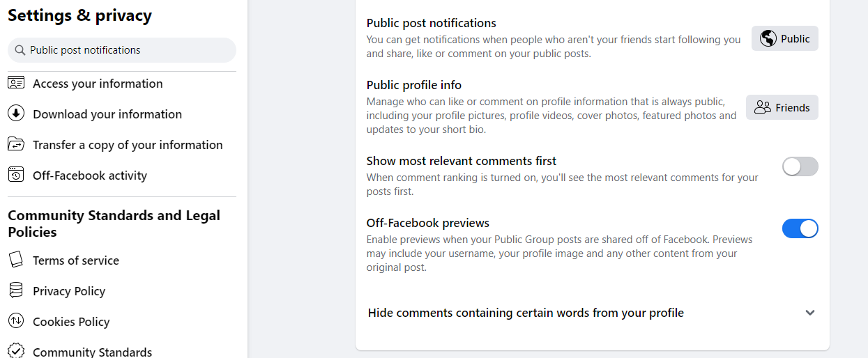This screenshot has height=358, width=868.
Task: Change Public profile info Friends audience
Action: 782,107
